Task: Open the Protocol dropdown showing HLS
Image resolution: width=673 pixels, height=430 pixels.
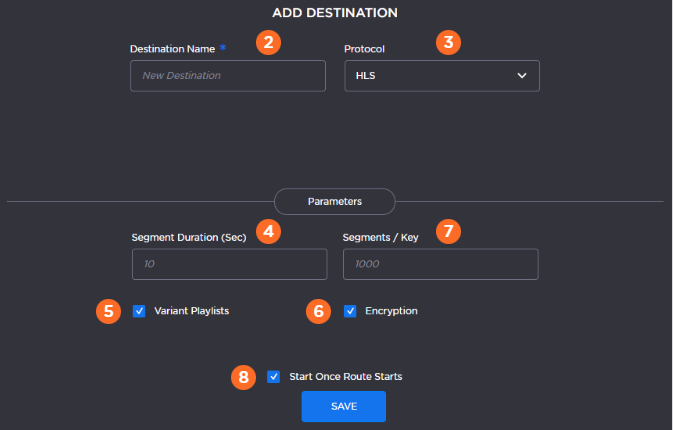Action: pyautogui.click(x=441, y=76)
